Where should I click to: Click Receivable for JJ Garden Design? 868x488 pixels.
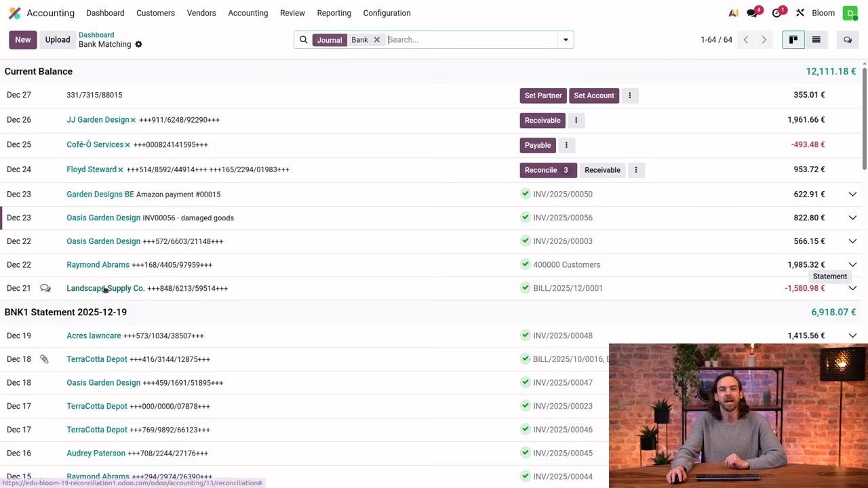tap(542, 121)
